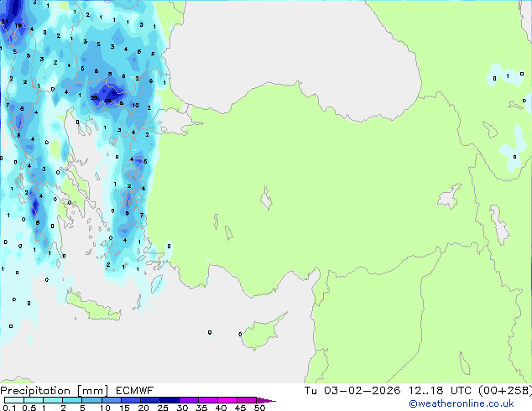This screenshot has height=411, width=532.
Task: Click the '16' precipitation value on the map
Action: click(18, 25)
